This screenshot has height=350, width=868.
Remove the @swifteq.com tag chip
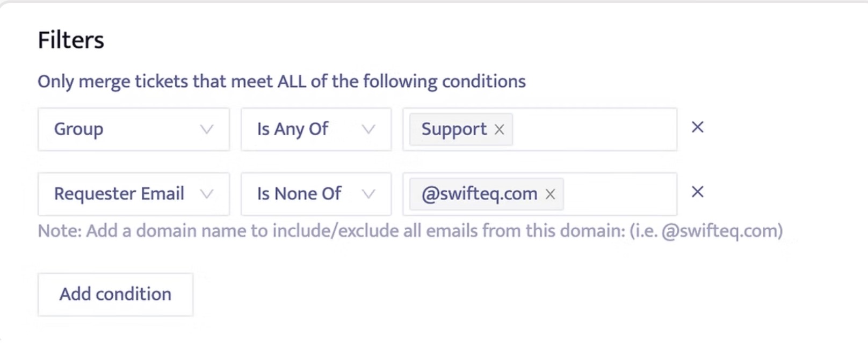(x=550, y=194)
